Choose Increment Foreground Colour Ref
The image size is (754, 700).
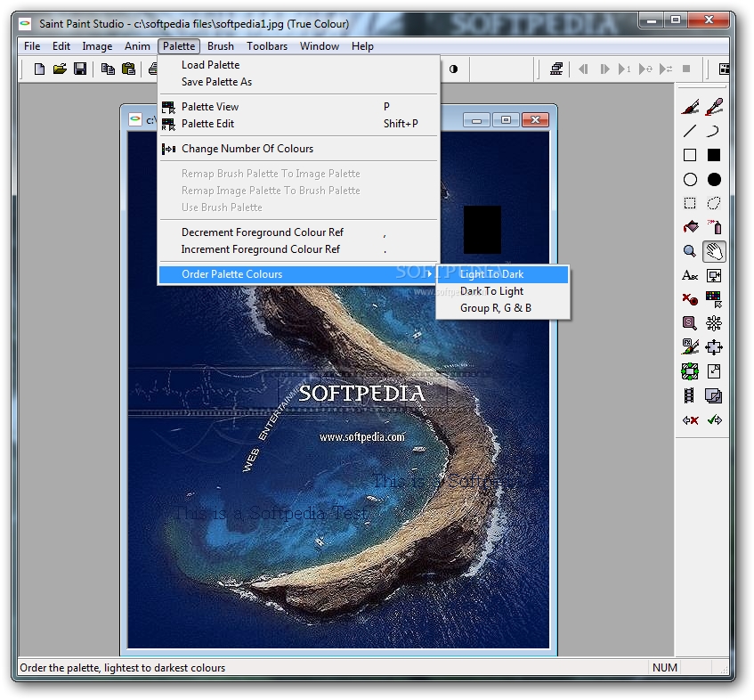(x=298, y=249)
